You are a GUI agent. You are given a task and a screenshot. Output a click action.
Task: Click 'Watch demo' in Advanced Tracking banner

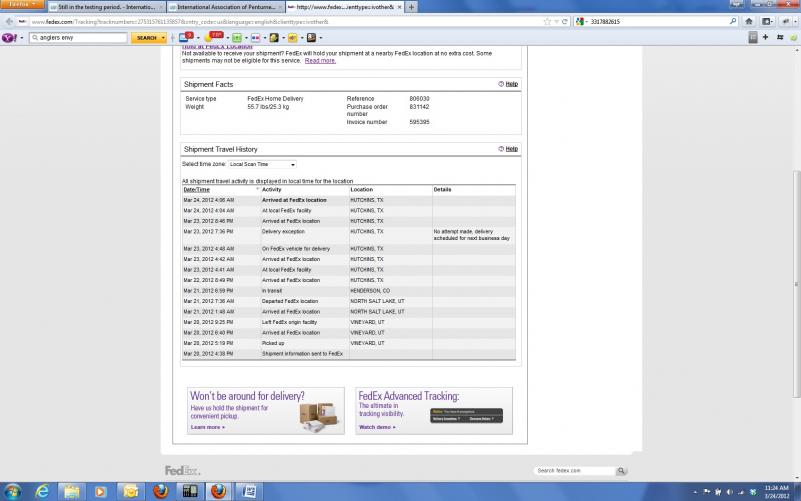(377, 427)
